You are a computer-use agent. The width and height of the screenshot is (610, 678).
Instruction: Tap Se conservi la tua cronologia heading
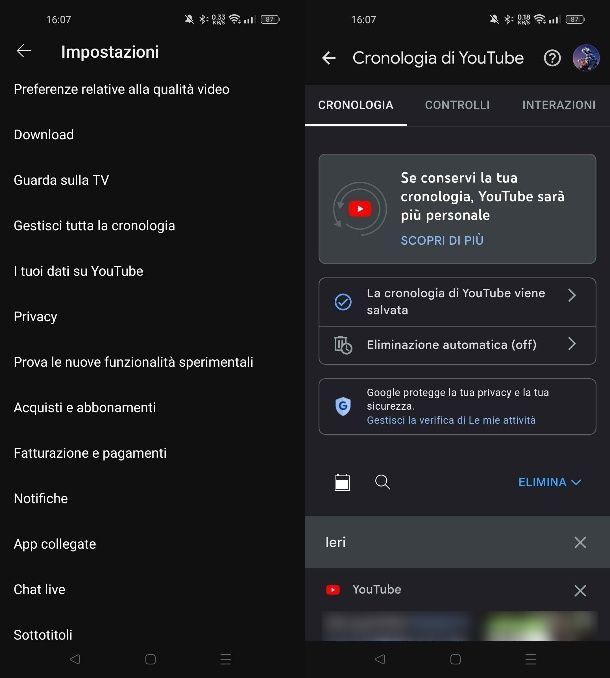coord(482,196)
